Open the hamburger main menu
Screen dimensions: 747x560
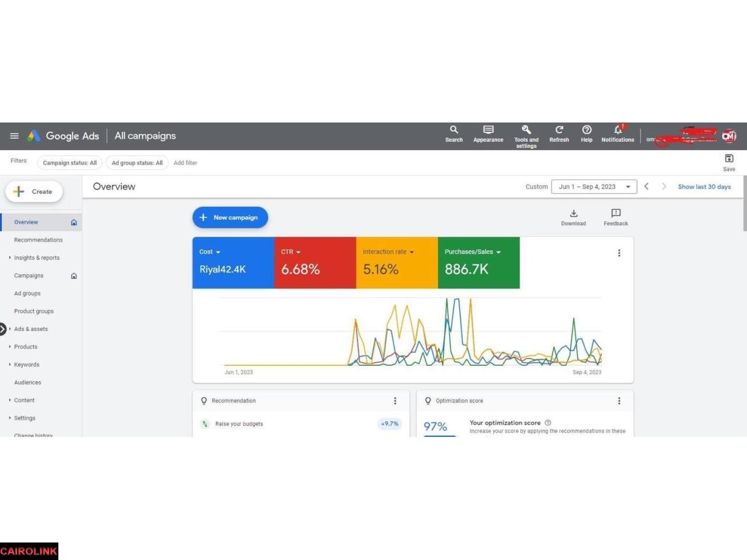[15, 136]
